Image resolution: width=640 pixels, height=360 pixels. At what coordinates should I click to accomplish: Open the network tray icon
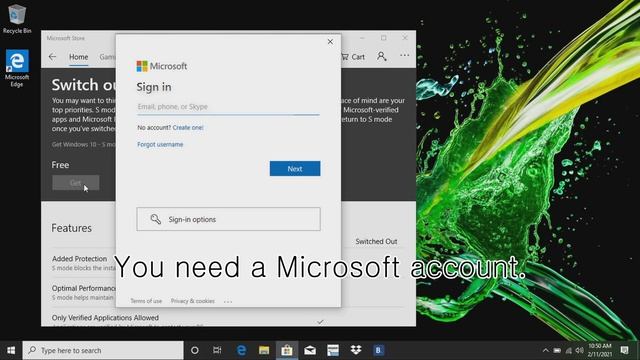pos(569,350)
